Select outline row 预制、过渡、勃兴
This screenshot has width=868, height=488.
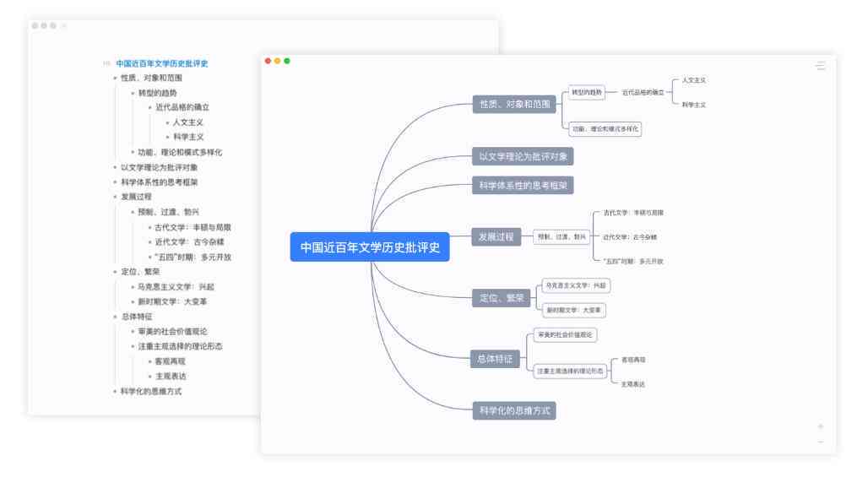[168, 212]
